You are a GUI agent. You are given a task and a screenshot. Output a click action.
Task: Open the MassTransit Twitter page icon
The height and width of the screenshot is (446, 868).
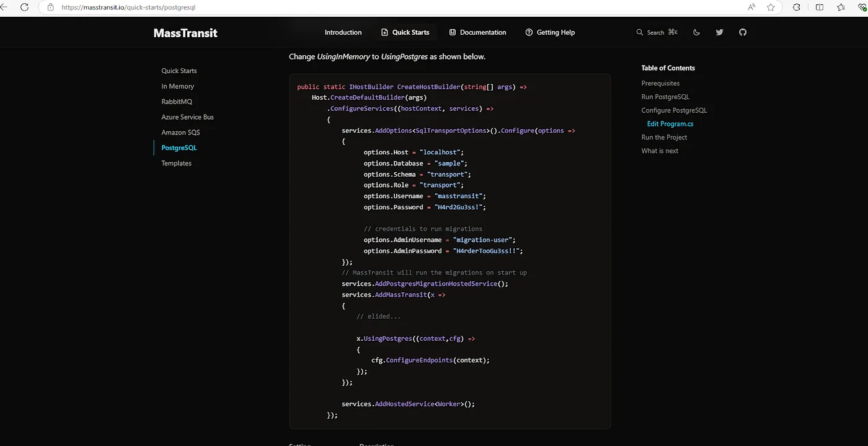719,32
